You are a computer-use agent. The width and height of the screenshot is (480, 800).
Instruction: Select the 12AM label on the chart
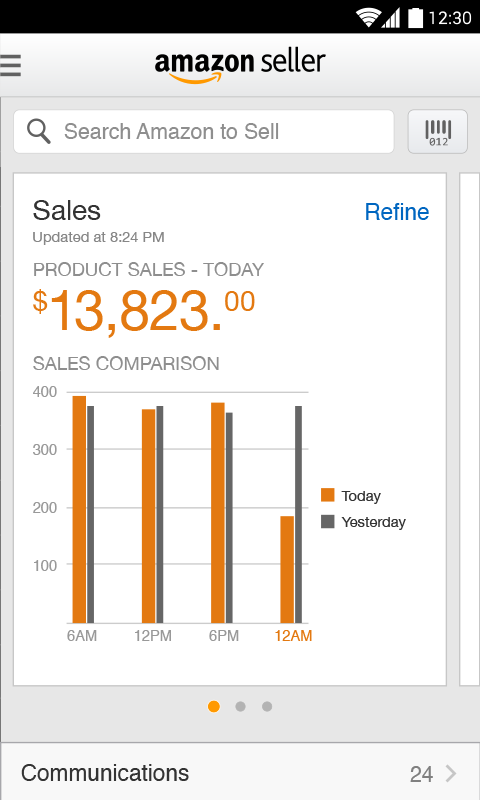coord(293,636)
